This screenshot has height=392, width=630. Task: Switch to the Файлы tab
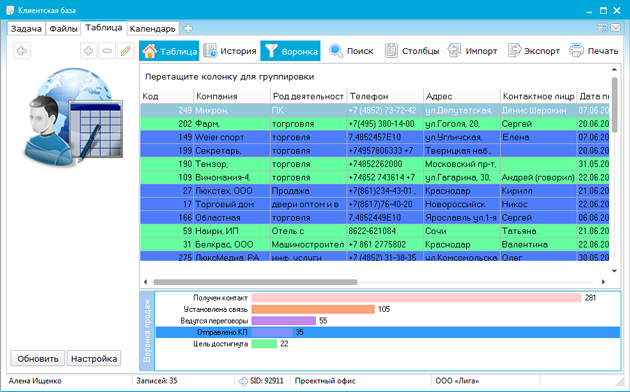tap(63, 29)
